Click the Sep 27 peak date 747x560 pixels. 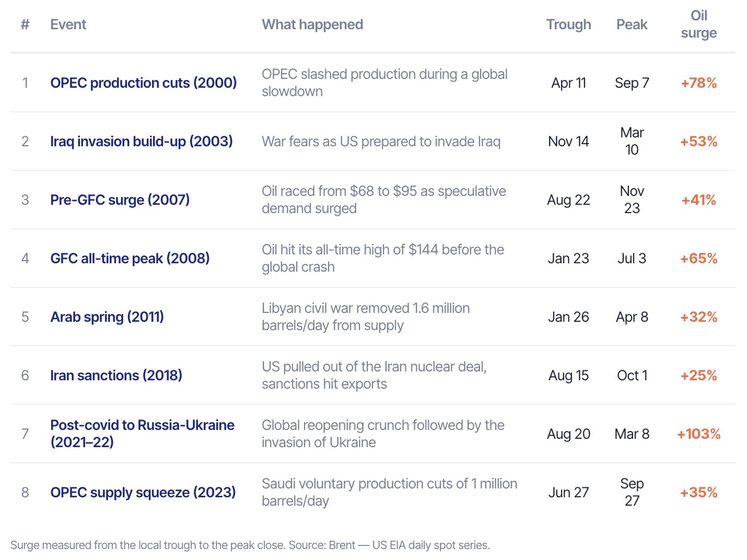pyautogui.click(x=632, y=492)
